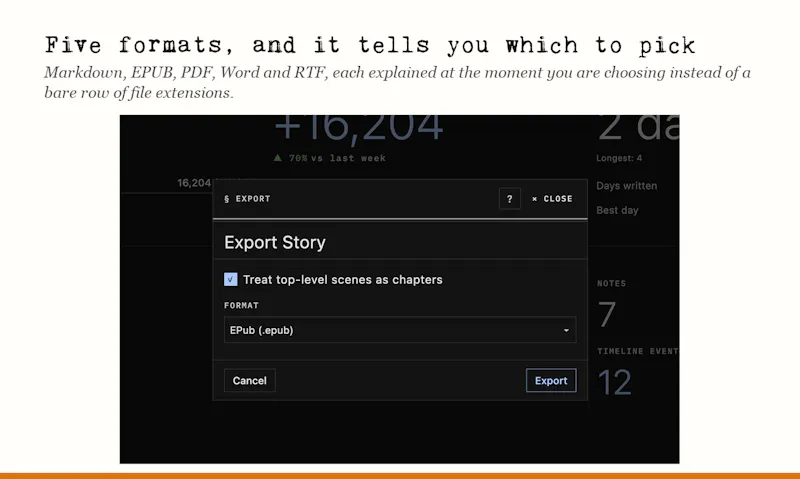Click the Export button
800x479 pixels.
[x=551, y=381]
